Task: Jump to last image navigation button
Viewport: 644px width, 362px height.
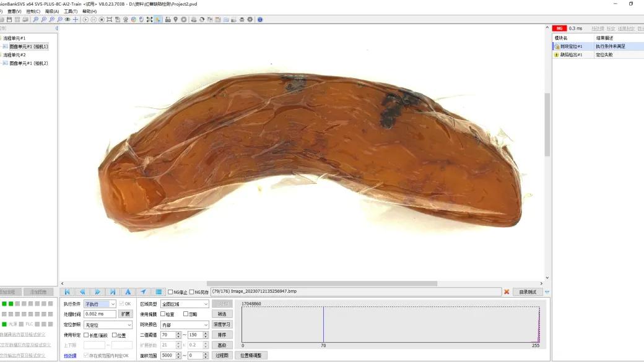Action: (113, 292)
